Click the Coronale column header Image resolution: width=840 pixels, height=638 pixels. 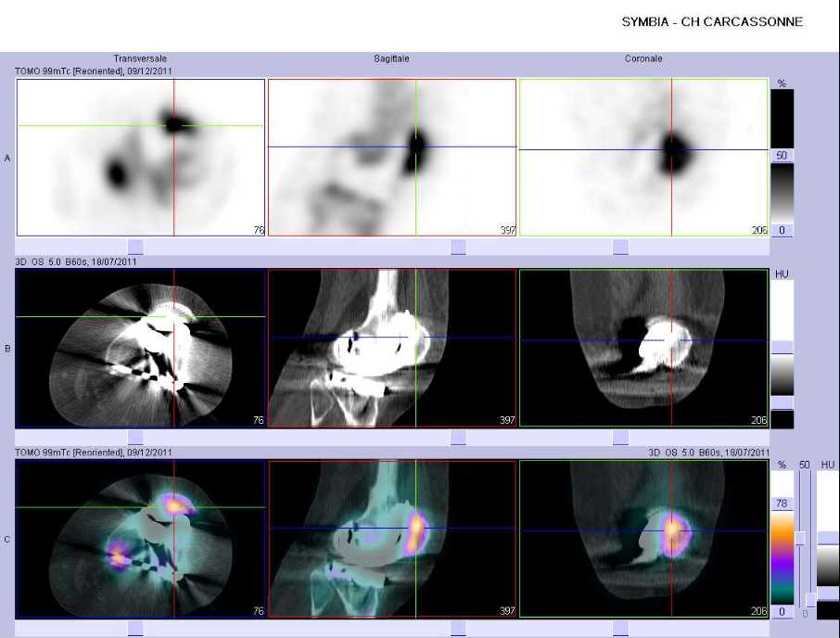tap(643, 58)
